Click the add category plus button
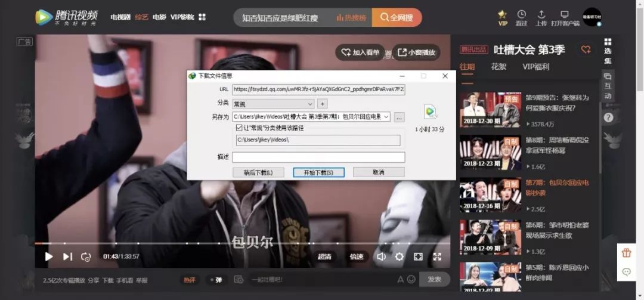 pyautogui.click(x=323, y=104)
